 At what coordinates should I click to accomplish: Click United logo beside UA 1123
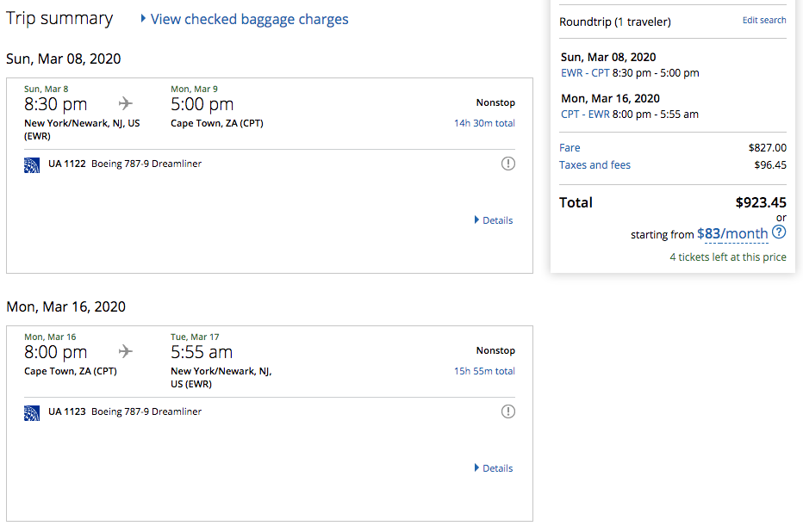pyautogui.click(x=32, y=412)
